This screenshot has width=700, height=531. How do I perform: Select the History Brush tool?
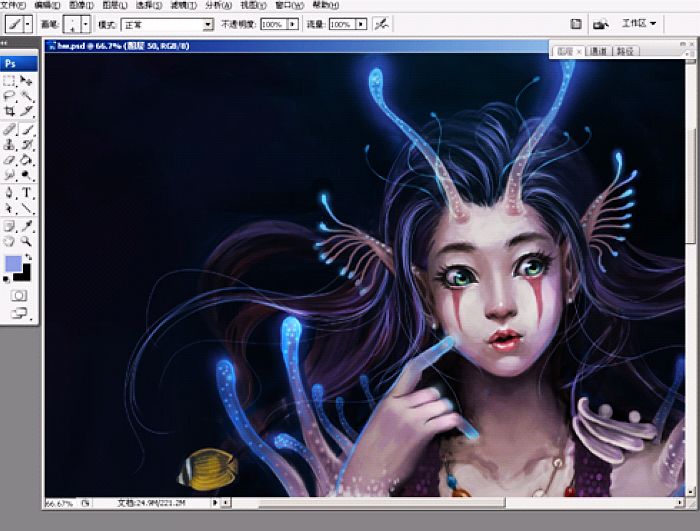[26, 145]
